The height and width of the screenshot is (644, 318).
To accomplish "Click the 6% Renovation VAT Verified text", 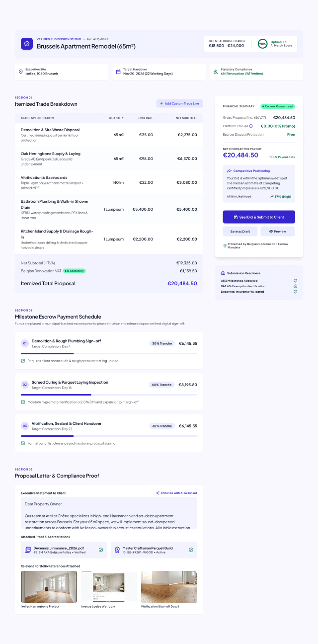I will click(242, 74).
